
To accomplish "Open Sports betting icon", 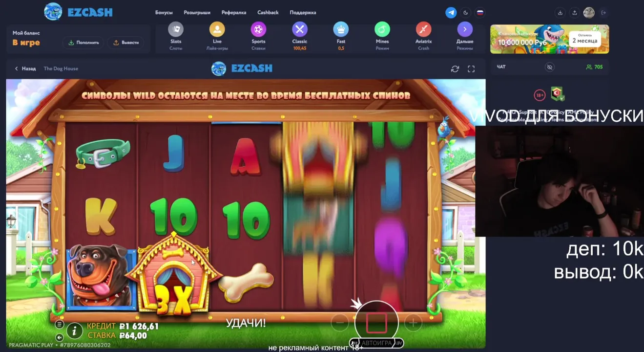I will pyautogui.click(x=258, y=30).
